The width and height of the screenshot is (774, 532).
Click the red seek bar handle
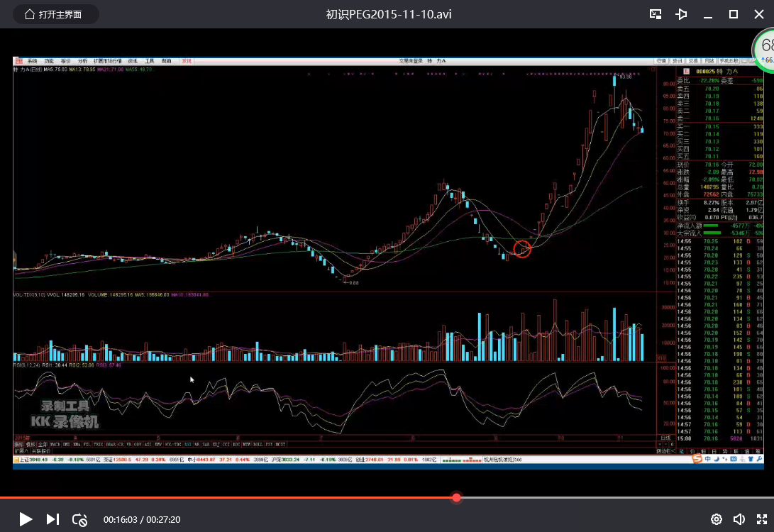click(457, 497)
